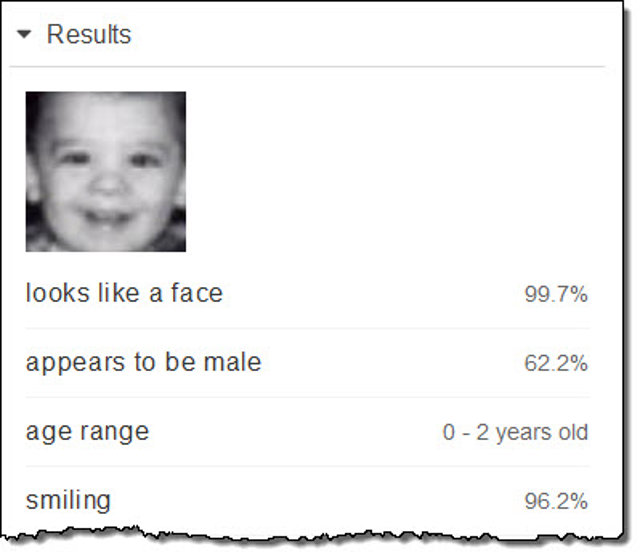This screenshot has height=557, width=640.
Task: Select the "smiling" attribute label
Action: coord(68,500)
